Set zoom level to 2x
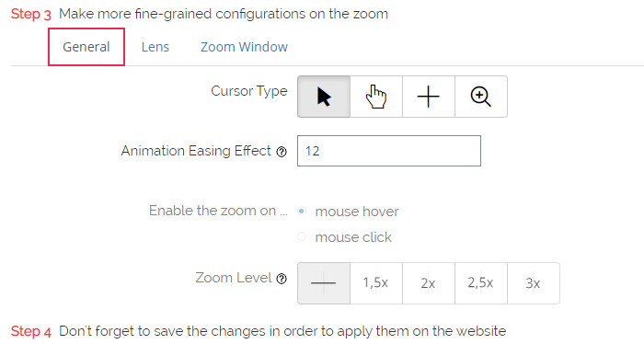The width and height of the screenshot is (644, 344). click(x=429, y=283)
